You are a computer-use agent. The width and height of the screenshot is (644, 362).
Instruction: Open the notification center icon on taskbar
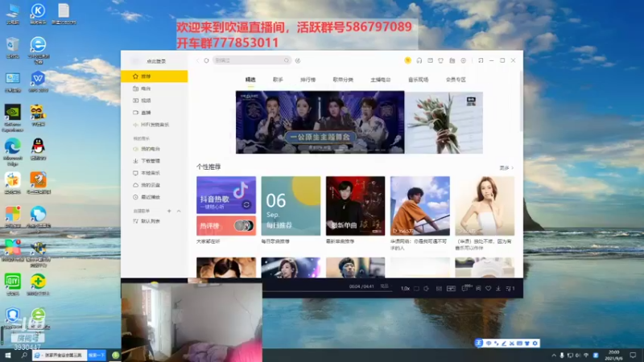[x=633, y=355]
